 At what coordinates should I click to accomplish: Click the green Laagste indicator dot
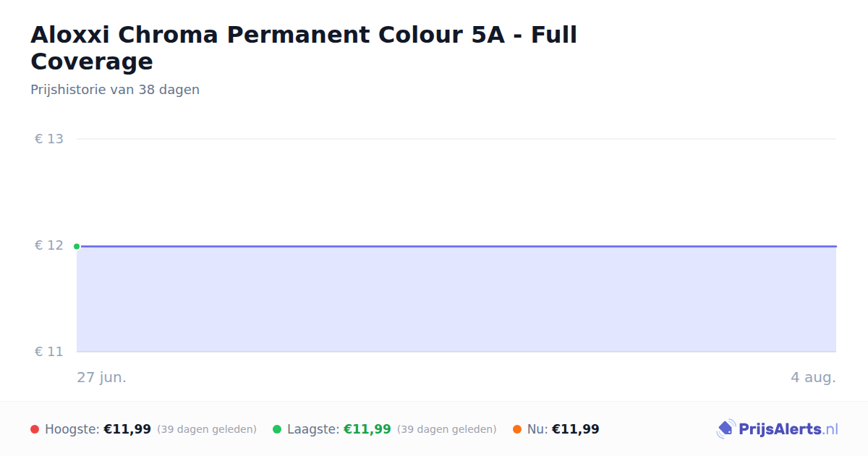pos(277,429)
